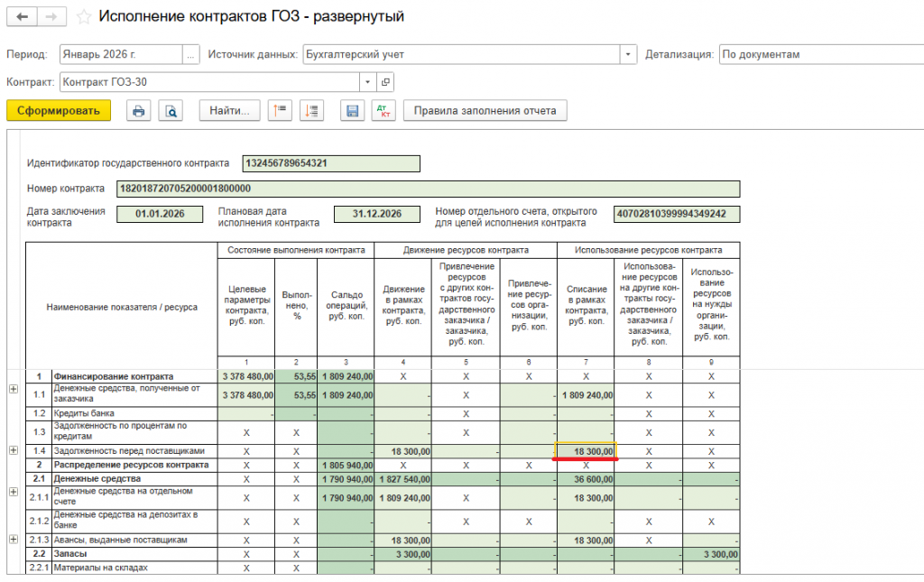Go back with the left arrow button
The image size is (924, 582).
22,16
